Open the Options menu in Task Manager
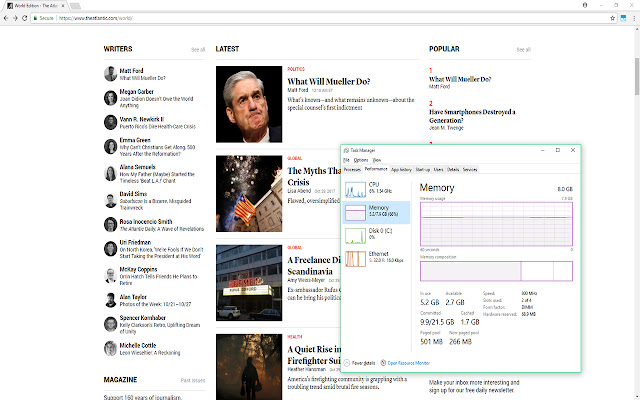The width and height of the screenshot is (640, 400). (361, 160)
